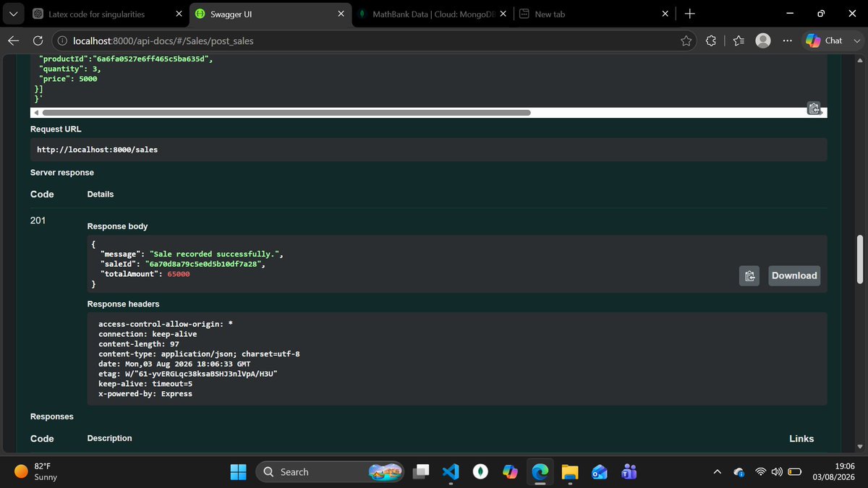The height and width of the screenshot is (488, 868).
Task: View site information icon in address bar
Action: tap(62, 40)
